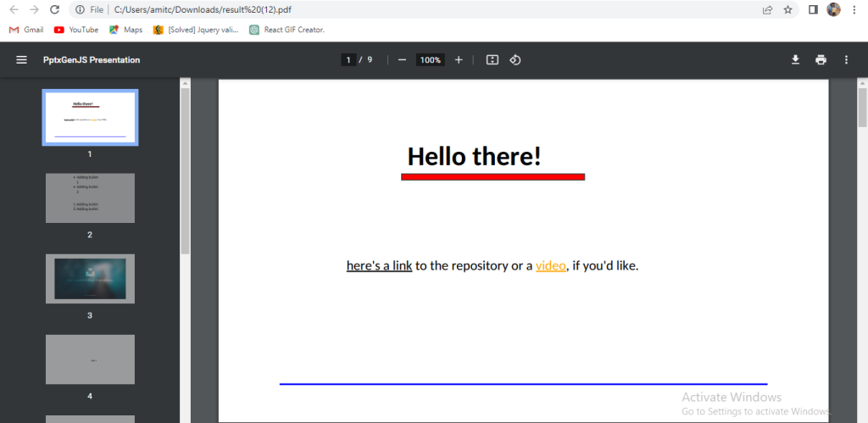Open the YouTube bookmark
The image size is (868, 423).
pyautogui.click(x=76, y=30)
